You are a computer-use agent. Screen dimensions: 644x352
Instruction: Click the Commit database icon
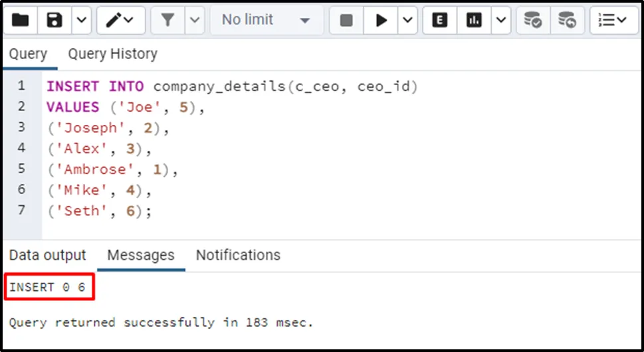(x=532, y=21)
